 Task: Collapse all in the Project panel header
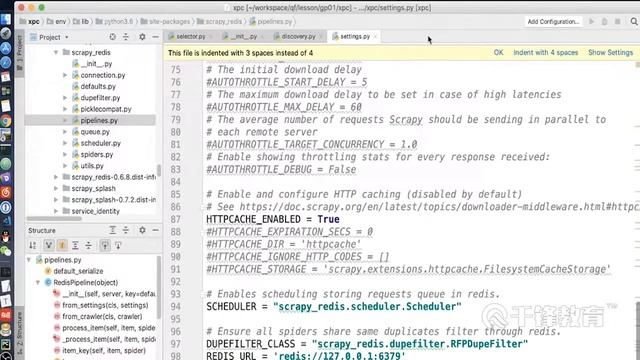coord(126,37)
